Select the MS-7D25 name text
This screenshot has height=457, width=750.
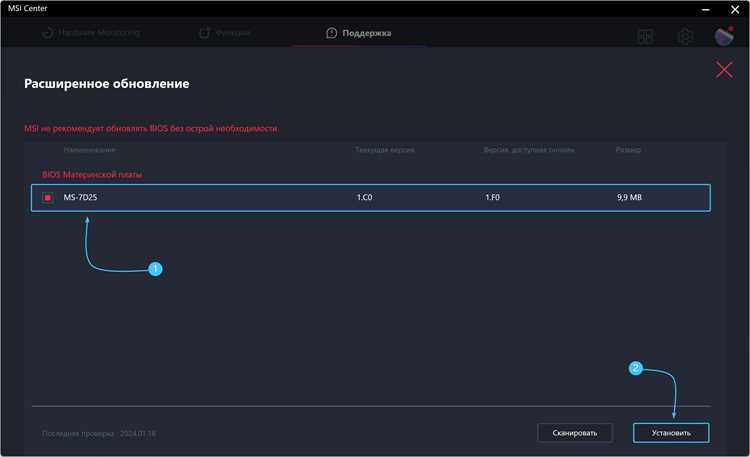coord(80,197)
